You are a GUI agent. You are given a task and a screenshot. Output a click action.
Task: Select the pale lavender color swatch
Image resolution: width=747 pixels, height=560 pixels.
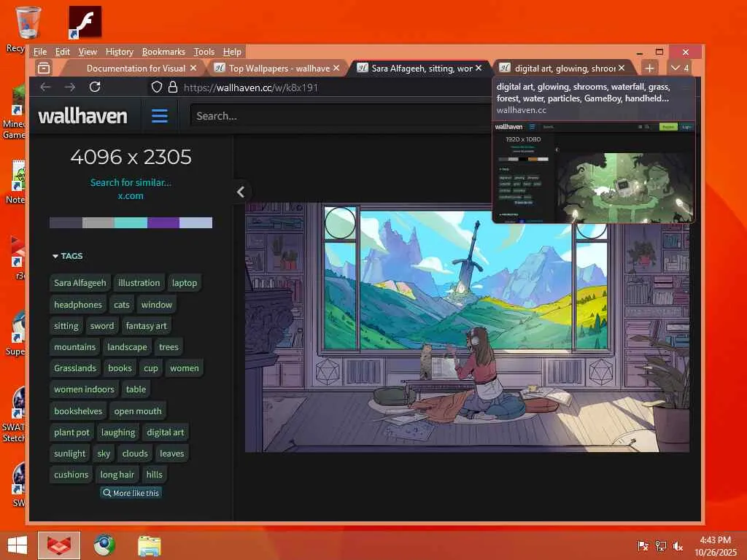(x=196, y=222)
